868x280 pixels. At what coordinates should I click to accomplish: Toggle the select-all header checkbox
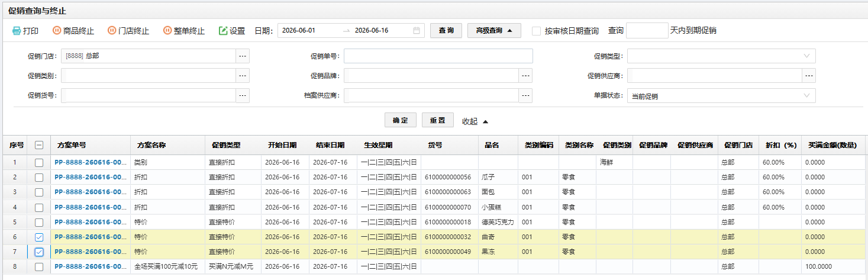39,145
